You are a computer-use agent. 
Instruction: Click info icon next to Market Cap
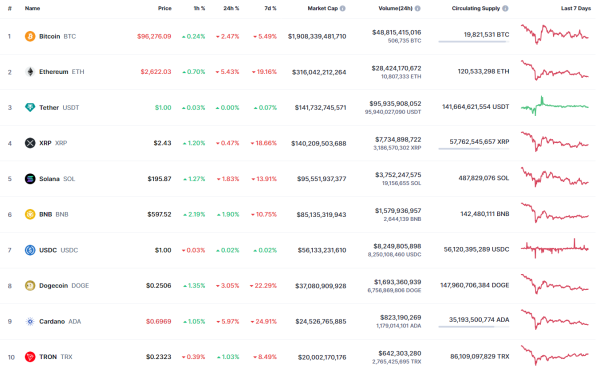coord(342,8)
